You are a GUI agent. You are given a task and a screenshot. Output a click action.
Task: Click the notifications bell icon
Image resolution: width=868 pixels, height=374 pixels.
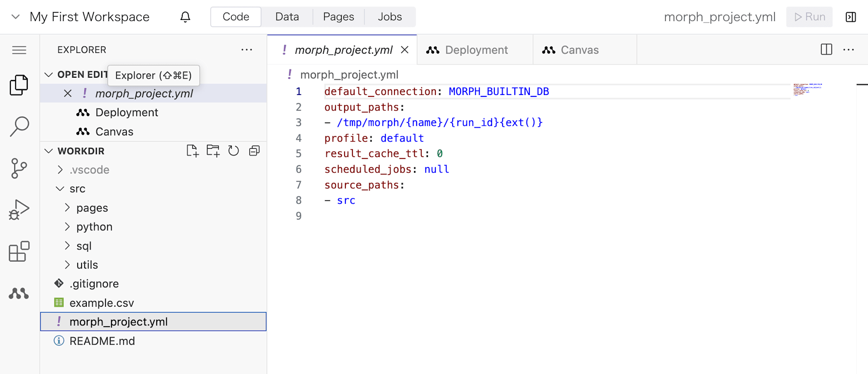(185, 17)
